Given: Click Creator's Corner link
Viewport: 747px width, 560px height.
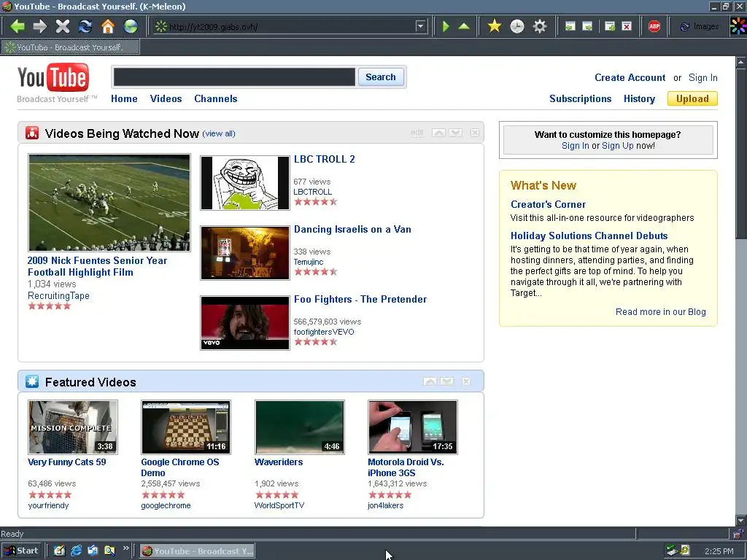Looking at the screenshot, I should coord(548,204).
